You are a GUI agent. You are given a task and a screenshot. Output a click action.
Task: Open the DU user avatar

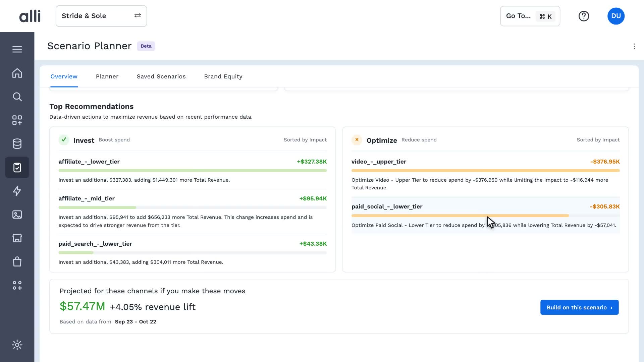616,16
